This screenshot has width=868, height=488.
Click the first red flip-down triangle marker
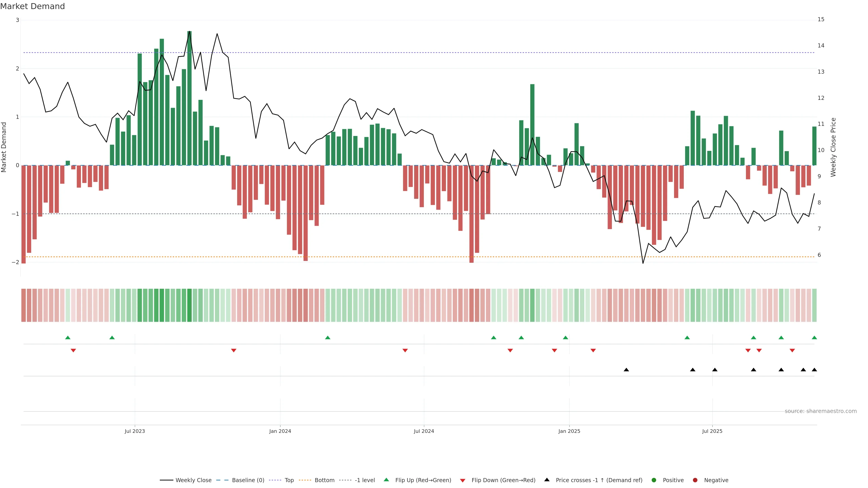pos(73,351)
